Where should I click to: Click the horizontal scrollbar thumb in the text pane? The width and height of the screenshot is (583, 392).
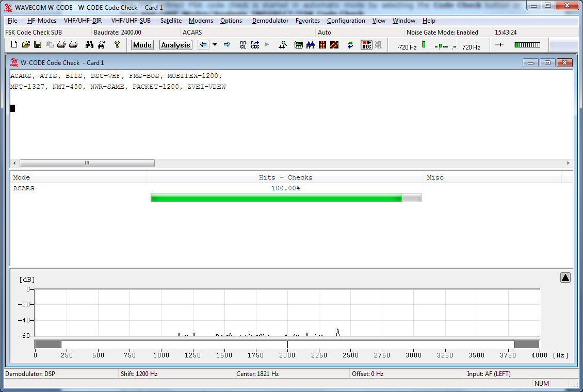tap(87, 163)
